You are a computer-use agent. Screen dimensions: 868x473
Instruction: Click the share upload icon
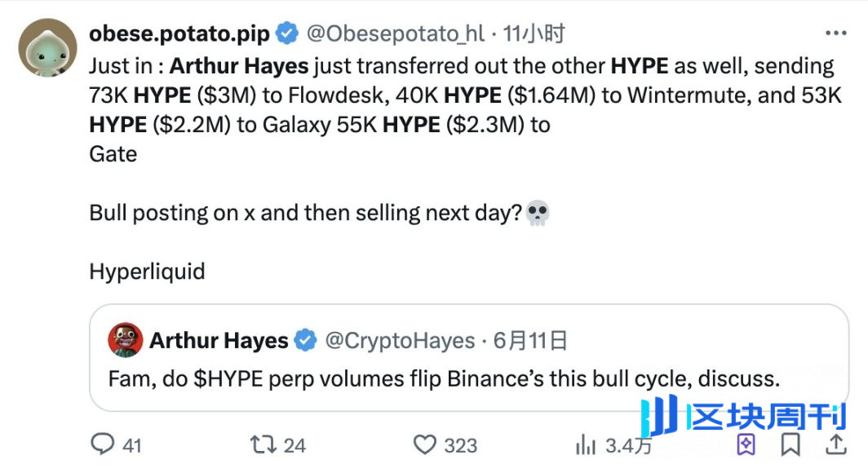click(x=836, y=444)
